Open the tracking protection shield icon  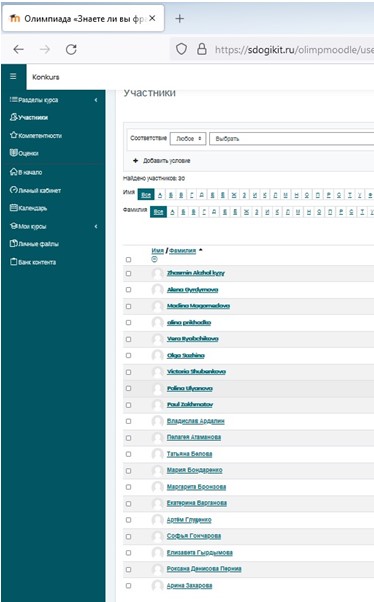pos(181,49)
